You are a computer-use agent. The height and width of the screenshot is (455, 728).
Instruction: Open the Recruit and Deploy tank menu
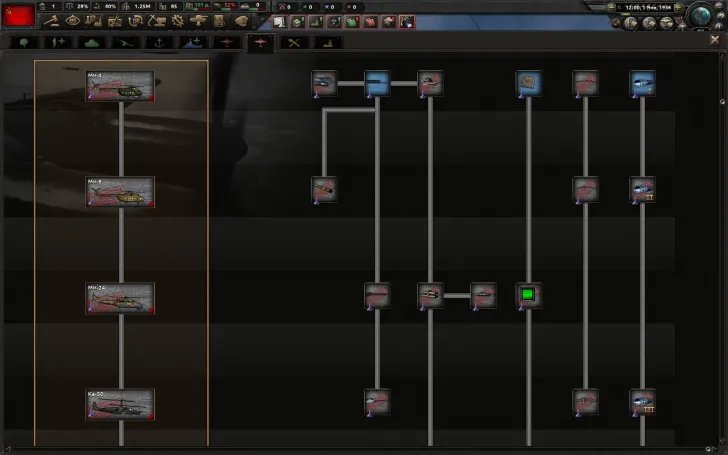tap(198, 21)
